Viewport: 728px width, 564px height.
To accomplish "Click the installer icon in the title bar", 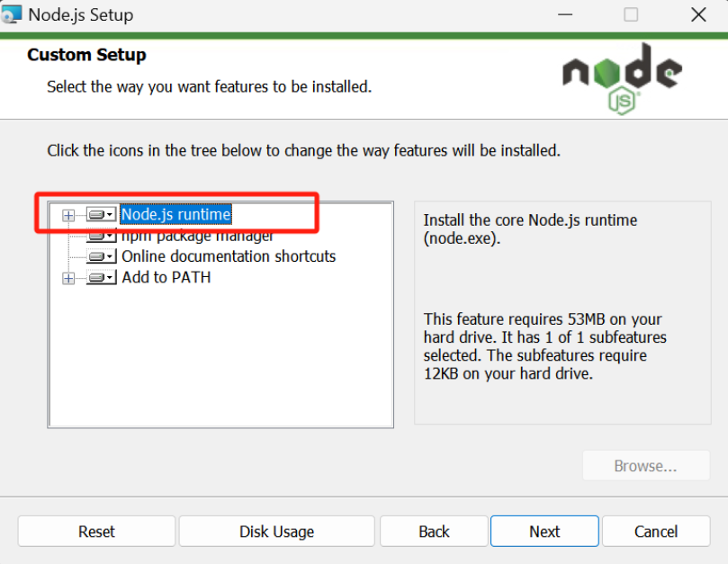I will tap(12, 15).
